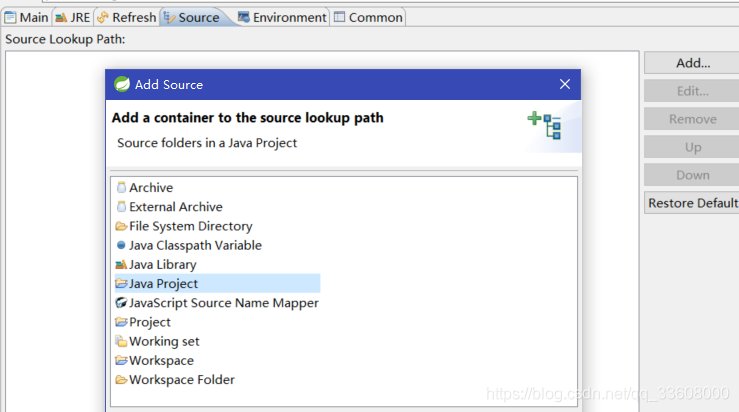Click the Archive jar icon
Image resolution: width=739 pixels, height=412 pixels.
(x=121, y=188)
